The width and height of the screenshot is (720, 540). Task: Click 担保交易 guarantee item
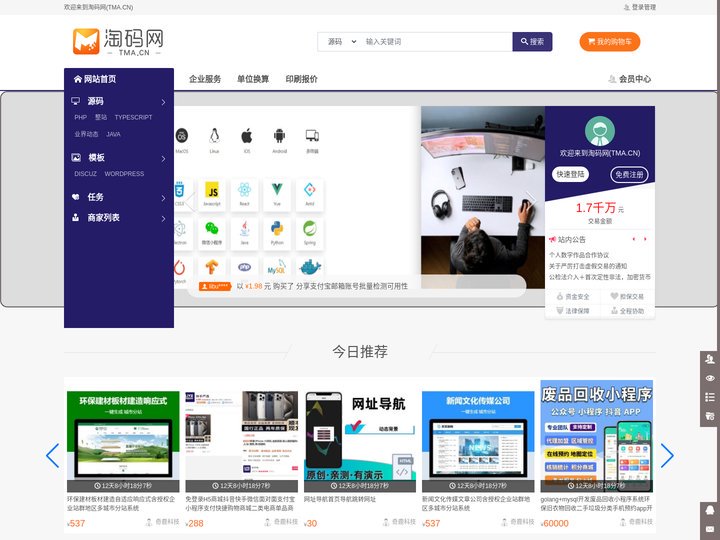coord(627,297)
